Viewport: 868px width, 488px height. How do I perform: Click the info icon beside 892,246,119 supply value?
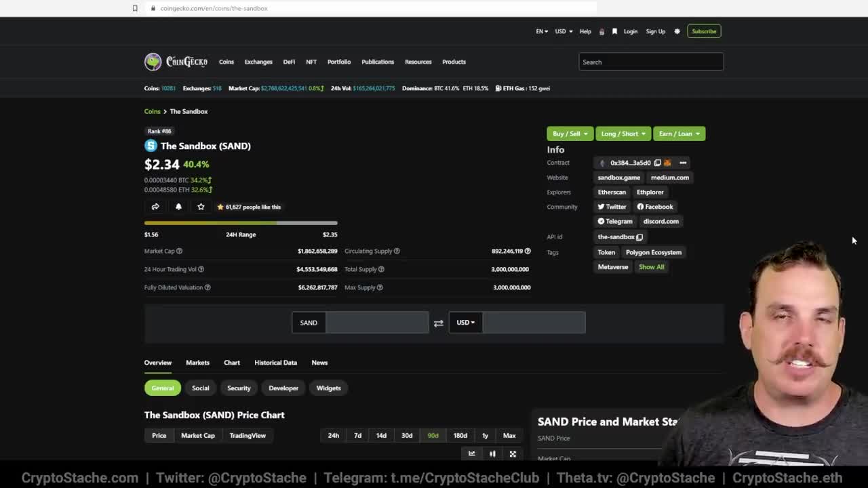pos(528,251)
